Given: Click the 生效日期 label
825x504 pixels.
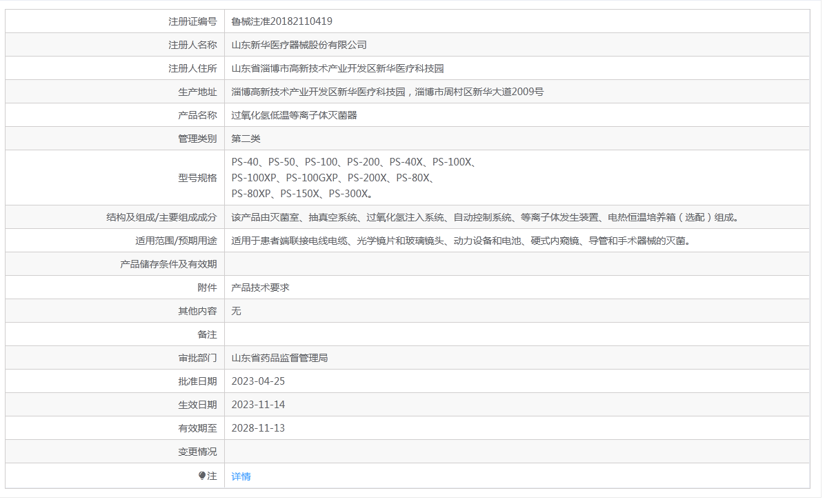Looking at the screenshot, I should point(197,405).
